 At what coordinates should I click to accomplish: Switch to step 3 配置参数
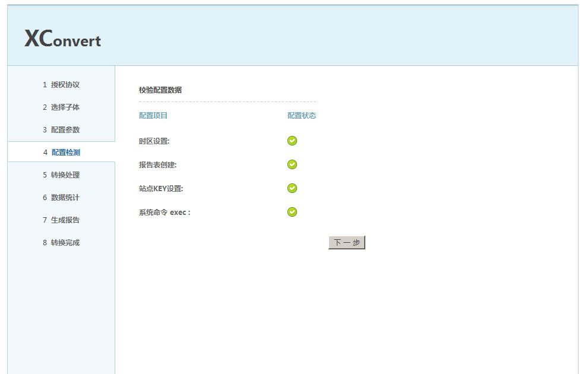coord(61,130)
